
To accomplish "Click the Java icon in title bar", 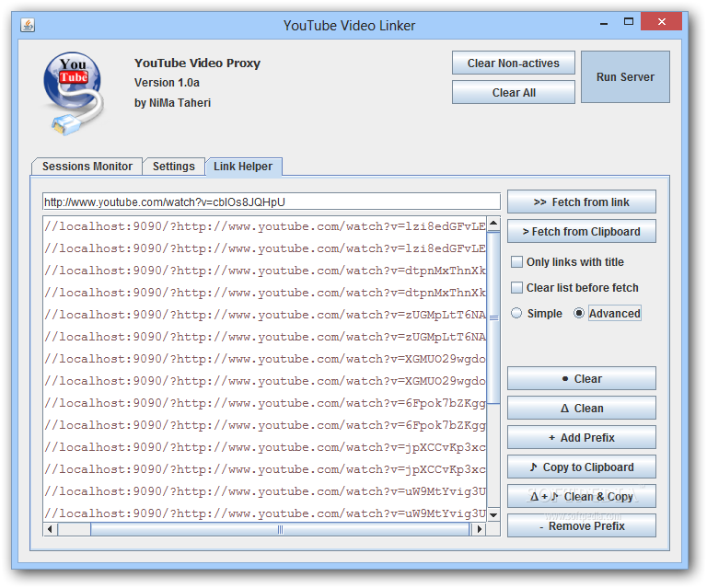I will 28,25.
